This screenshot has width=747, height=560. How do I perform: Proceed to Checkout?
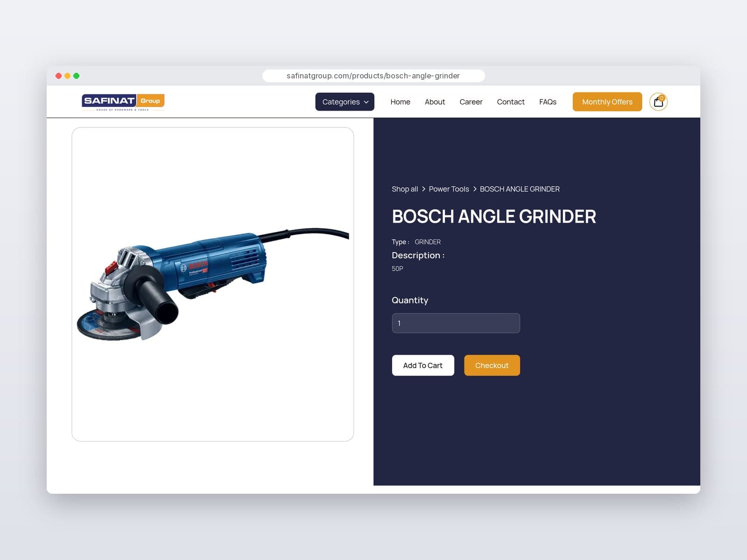click(x=492, y=365)
